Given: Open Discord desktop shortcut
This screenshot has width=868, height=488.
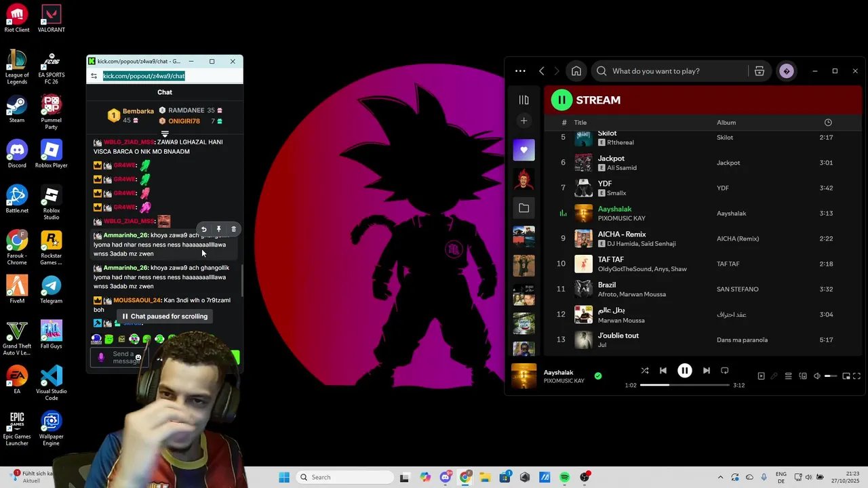Looking at the screenshot, I should (x=17, y=154).
